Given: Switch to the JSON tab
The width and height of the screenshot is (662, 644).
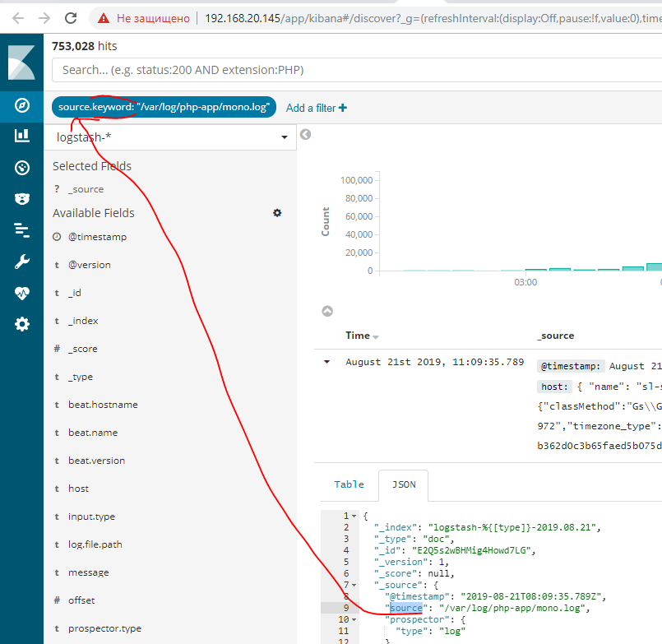Looking at the screenshot, I should point(403,484).
